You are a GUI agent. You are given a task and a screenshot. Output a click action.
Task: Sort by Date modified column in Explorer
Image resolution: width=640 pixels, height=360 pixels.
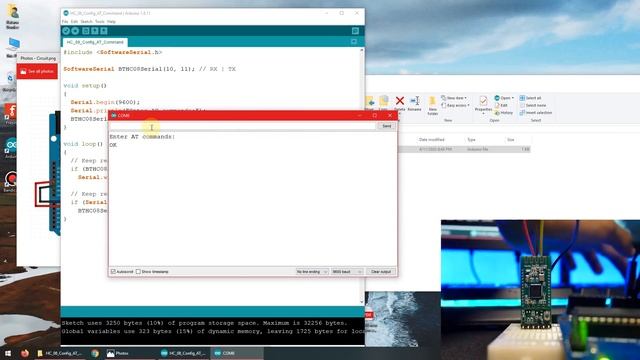pyautogui.click(x=431, y=140)
